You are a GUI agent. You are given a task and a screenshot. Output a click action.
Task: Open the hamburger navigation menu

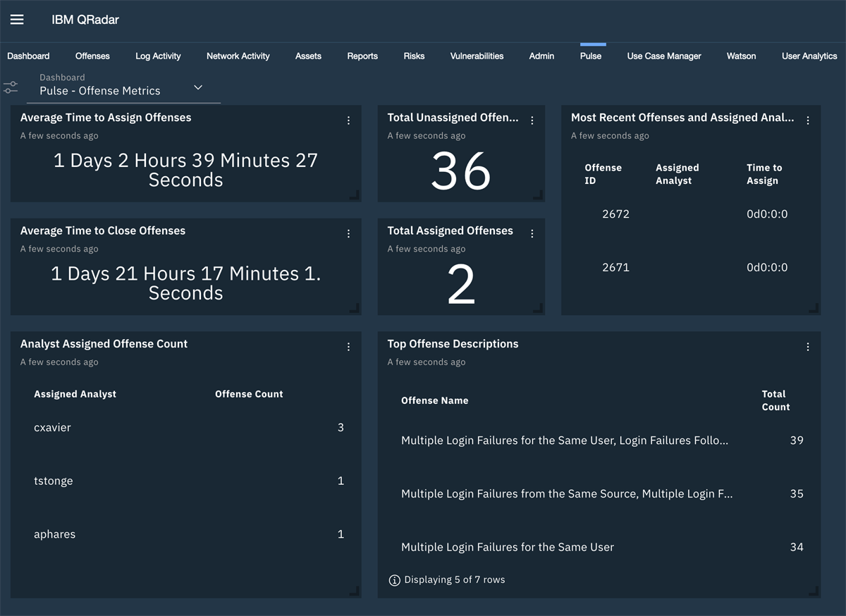(x=17, y=20)
